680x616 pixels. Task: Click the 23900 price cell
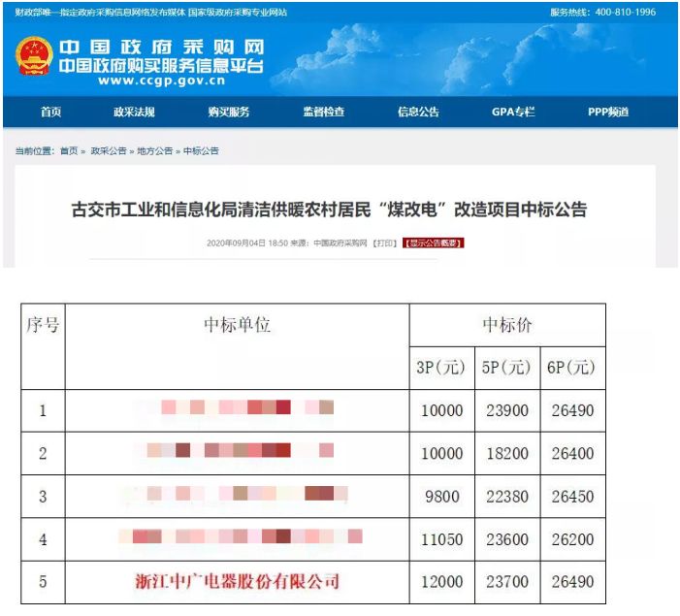pos(507,410)
